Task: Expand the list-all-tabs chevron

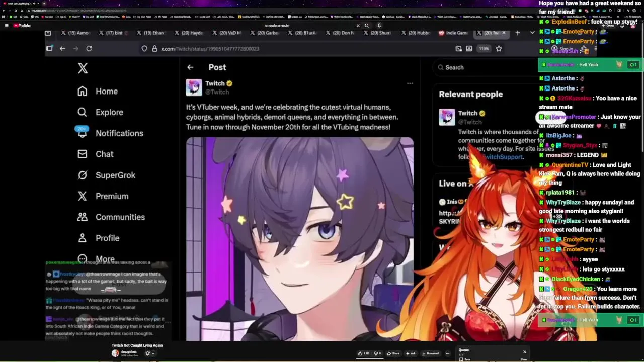Action: (532, 33)
